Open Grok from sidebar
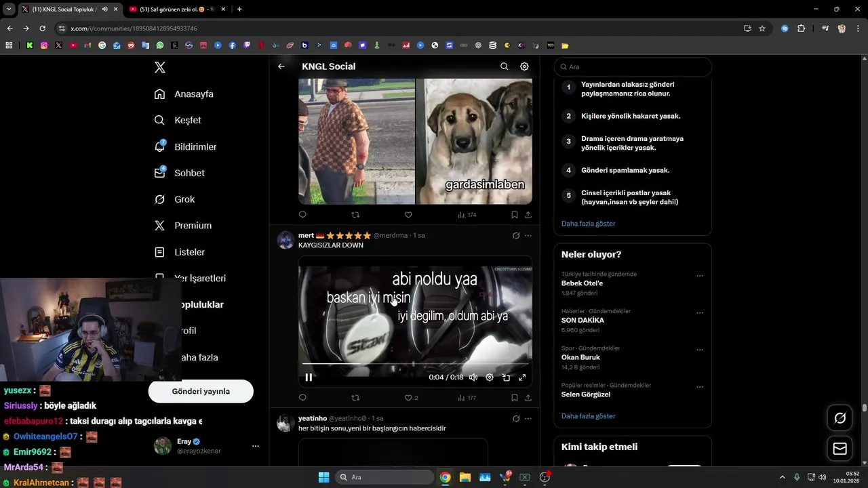This screenshot has width=868, height=488. click(175, 199)
